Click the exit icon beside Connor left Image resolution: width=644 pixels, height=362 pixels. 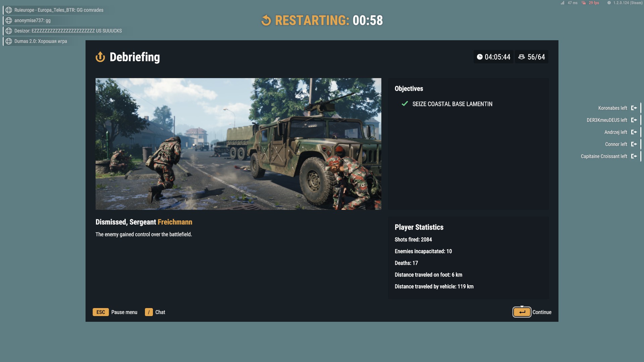[634, 144]
